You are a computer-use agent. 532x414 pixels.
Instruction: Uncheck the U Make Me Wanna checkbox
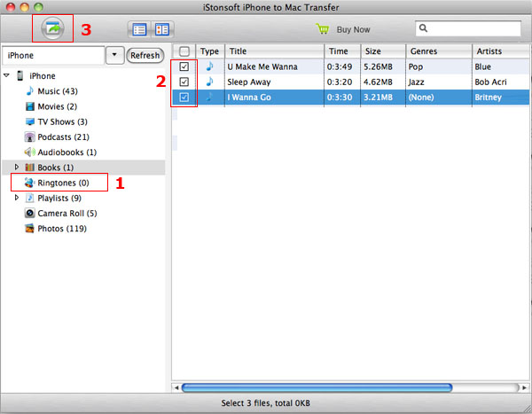click(x=184, y=66)
